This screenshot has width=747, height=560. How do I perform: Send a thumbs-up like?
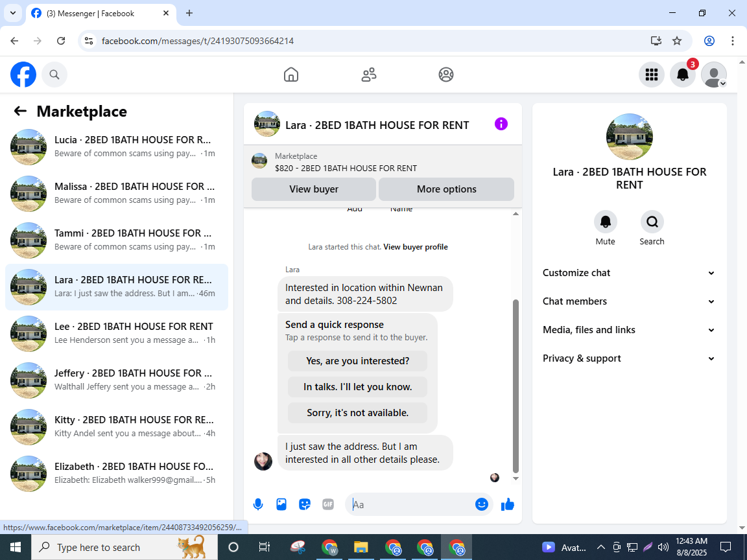coord(507,504)
